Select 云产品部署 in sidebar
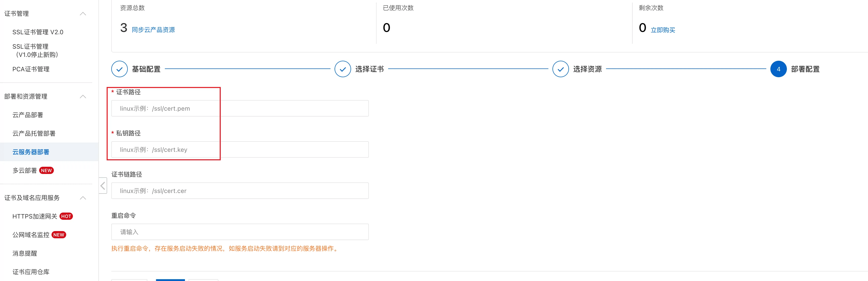This screenshot has width=868, height=281. point(28,115)
